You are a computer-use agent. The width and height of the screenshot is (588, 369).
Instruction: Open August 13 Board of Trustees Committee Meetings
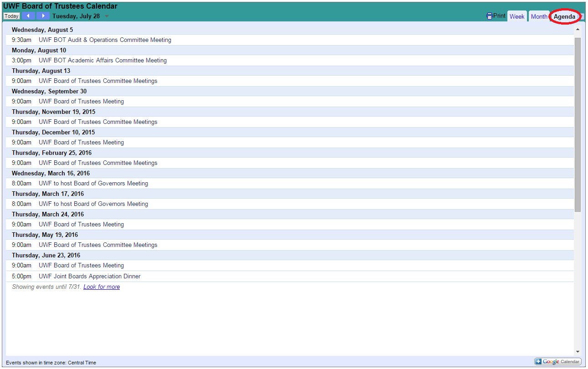click(x=98, y=81)
